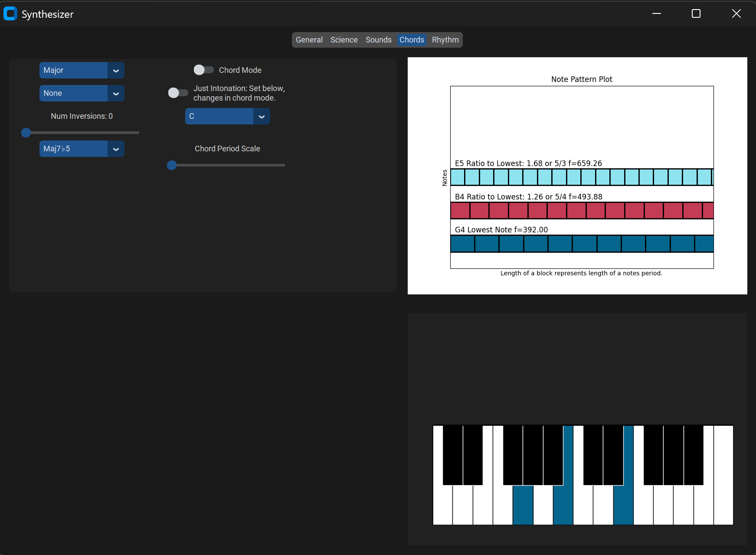Expand the C key selector dropdown

coord(227,116)
